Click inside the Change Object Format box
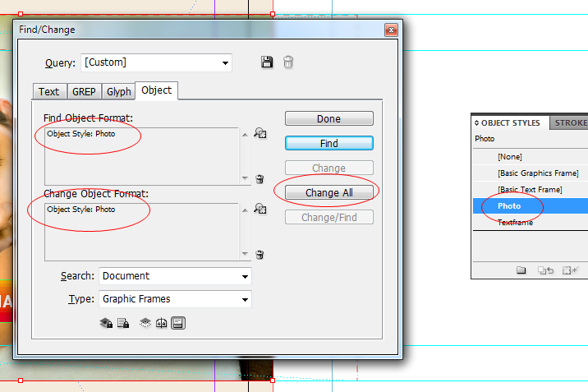Viewport: 588px width, 392px height. 141,232
